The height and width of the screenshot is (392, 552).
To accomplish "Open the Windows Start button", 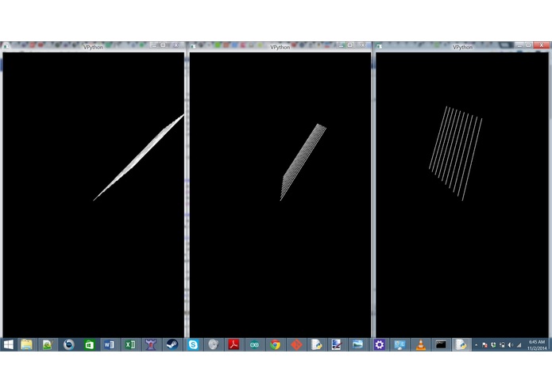I will pyautogui.click(x=8, y=344).
